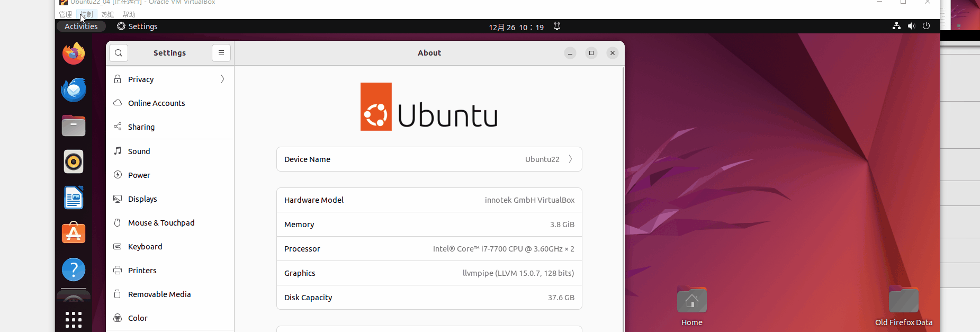Click the Hardware Model row

(x=429, y=200)
